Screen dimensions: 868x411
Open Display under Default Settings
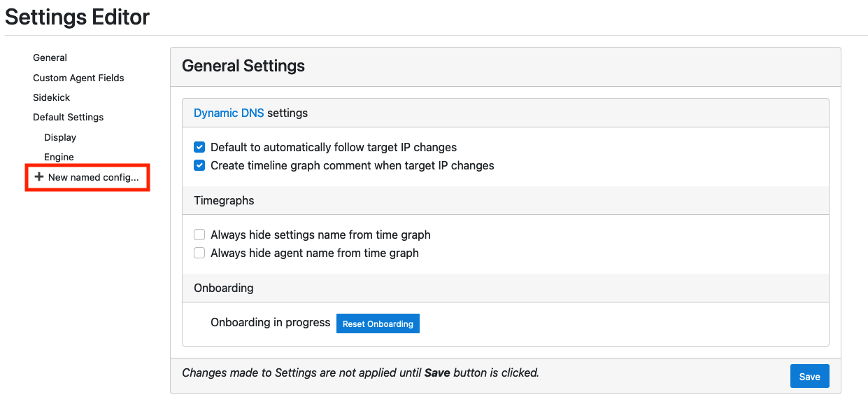(60, 137)
